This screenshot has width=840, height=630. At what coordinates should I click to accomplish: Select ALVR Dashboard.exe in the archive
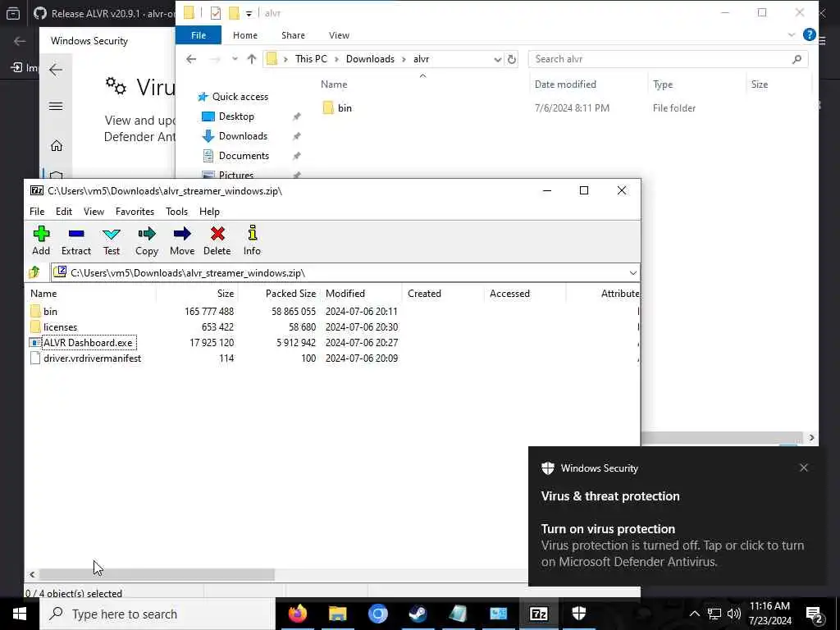coord(88,342)
